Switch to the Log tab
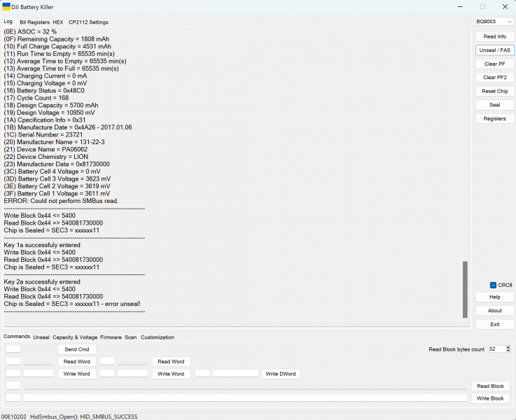 [8, 22]
